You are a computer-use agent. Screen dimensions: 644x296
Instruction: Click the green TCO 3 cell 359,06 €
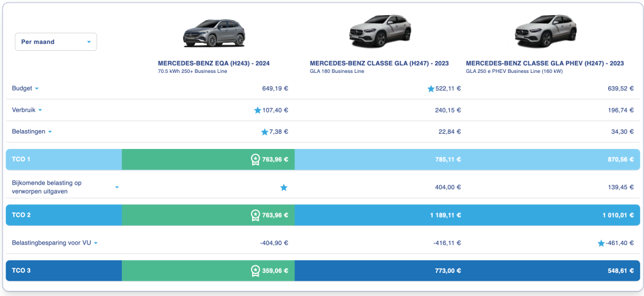tap(208, 271)
